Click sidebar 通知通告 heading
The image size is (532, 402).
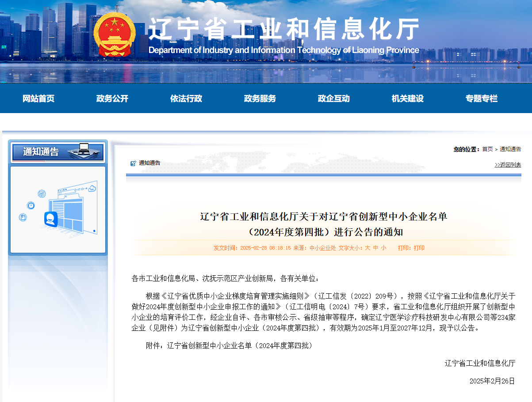[x=41, y=152]
